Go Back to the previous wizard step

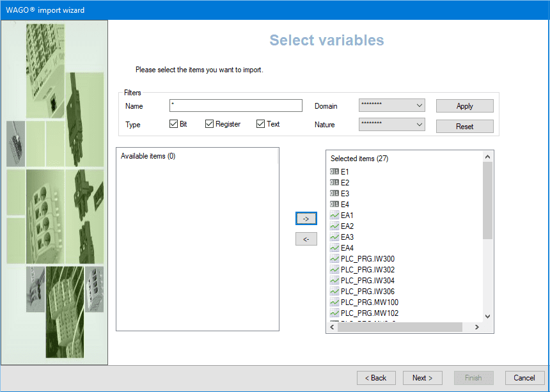click(x=376, y=378)
